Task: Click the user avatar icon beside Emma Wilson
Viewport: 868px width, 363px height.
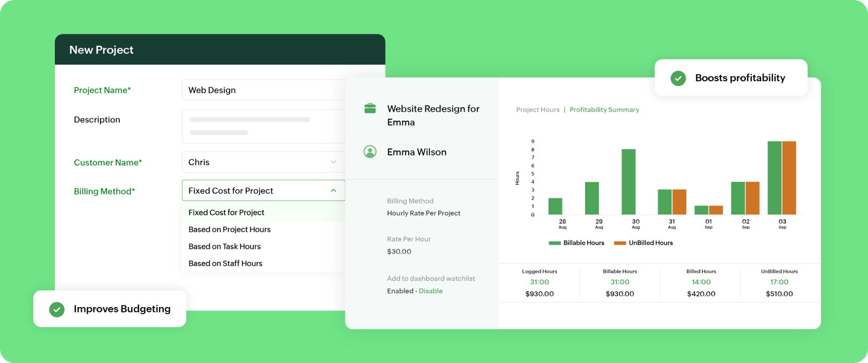Action: tap(370, 152)
